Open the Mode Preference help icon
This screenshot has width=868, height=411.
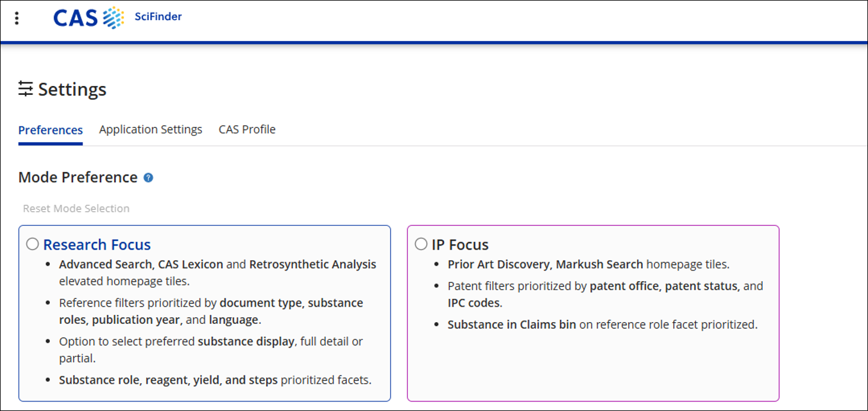point(148,177)
